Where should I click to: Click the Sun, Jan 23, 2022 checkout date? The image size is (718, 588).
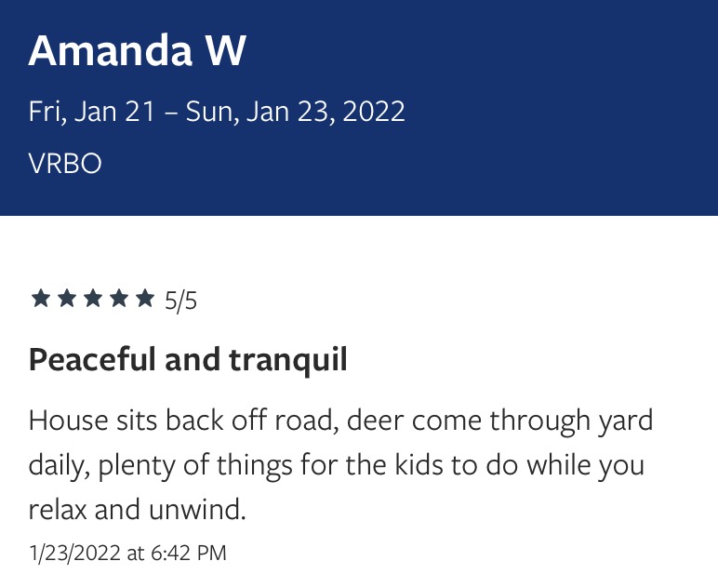pos(296,112)
